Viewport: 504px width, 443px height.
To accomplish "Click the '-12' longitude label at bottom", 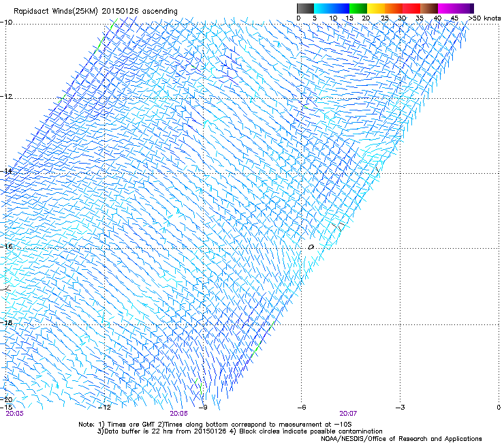I will 104,408.
